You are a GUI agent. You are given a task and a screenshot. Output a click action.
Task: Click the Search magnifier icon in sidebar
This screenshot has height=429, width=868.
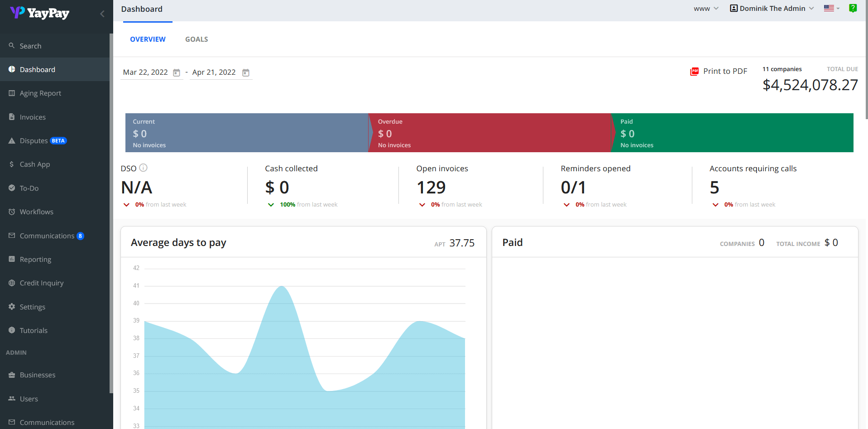12,46
